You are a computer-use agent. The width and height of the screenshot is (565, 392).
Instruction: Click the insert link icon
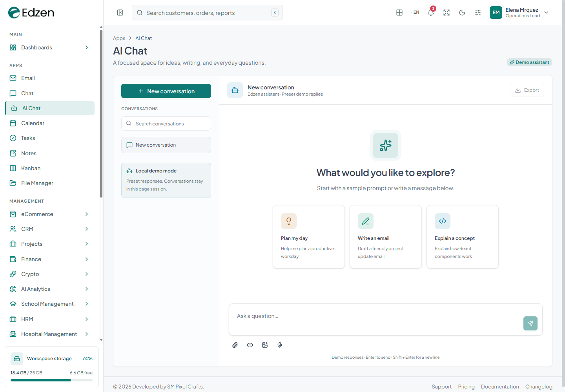click(x=250, y=345)
